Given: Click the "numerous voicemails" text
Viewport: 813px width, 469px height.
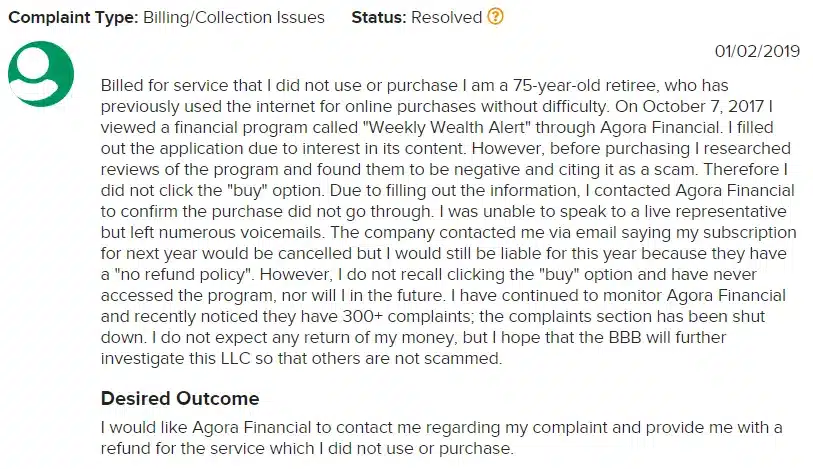Looking at the screenshot, I should (242, 232).
